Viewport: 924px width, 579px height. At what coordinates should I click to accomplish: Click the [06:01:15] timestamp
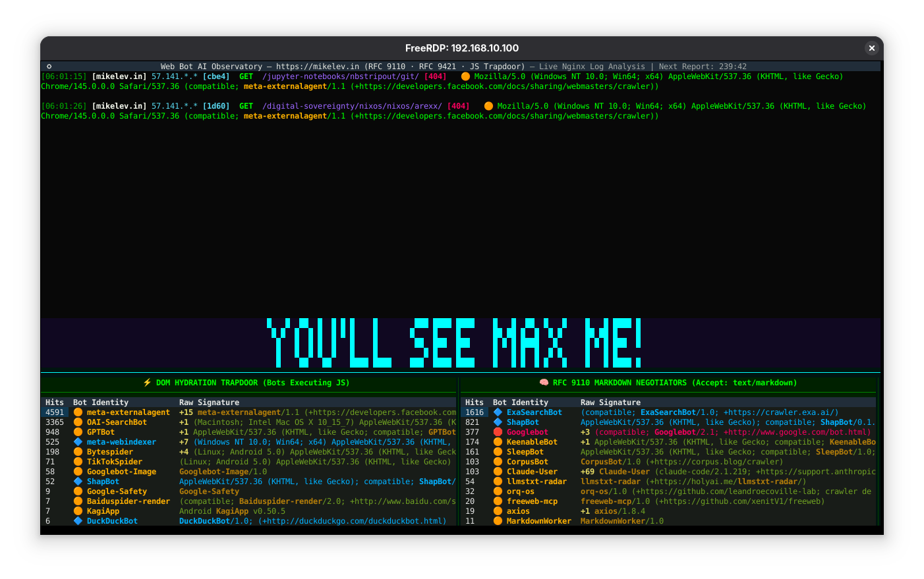click(x=64, y=76)
